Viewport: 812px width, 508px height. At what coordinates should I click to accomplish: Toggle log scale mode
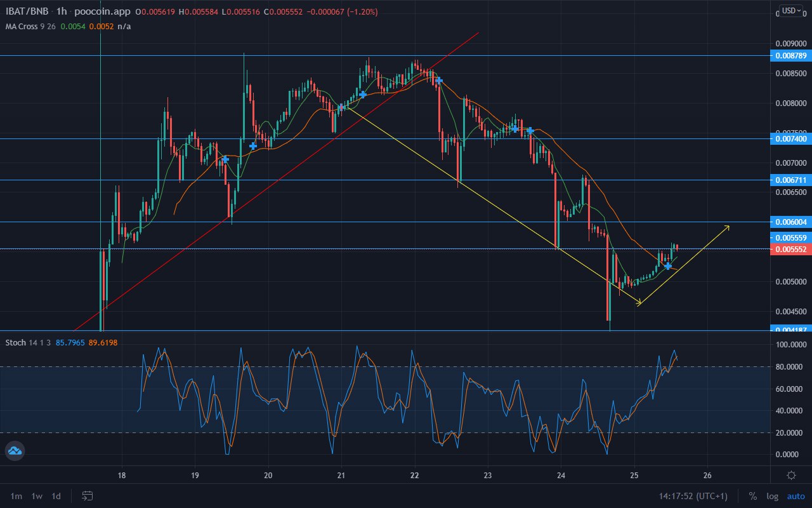(772, 496)
